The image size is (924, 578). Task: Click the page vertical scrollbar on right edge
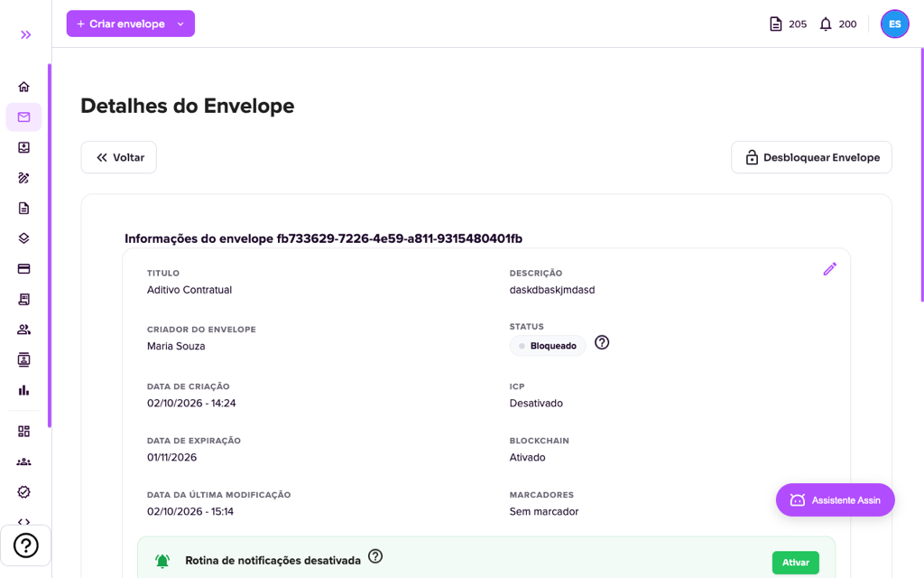(921, 175)
